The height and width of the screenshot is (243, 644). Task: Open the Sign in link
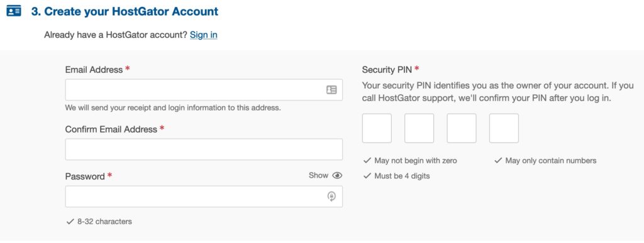click(x=203, y=35)
